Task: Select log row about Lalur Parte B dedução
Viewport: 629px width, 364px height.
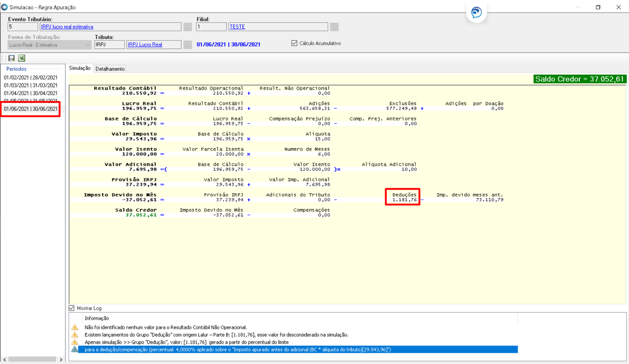Action: (216, 335)
